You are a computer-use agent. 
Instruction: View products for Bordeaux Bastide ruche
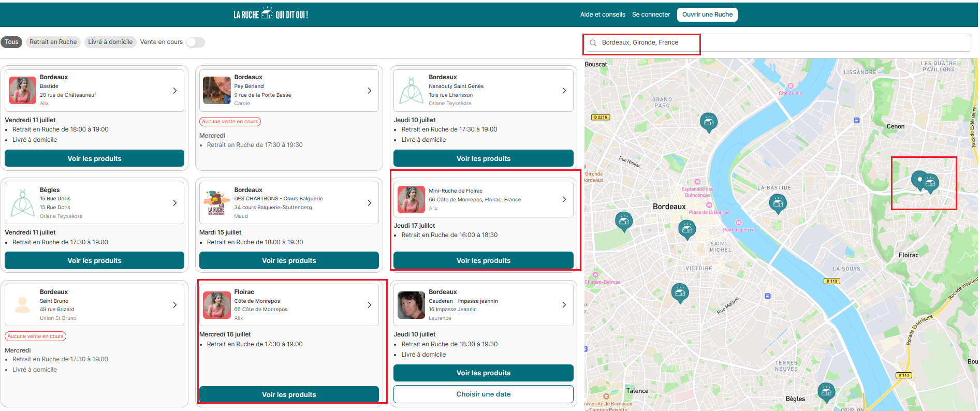pos(94,158)
